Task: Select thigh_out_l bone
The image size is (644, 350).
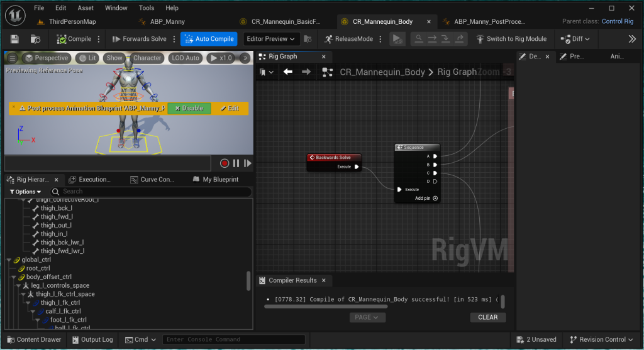Action: pos(56,225)
